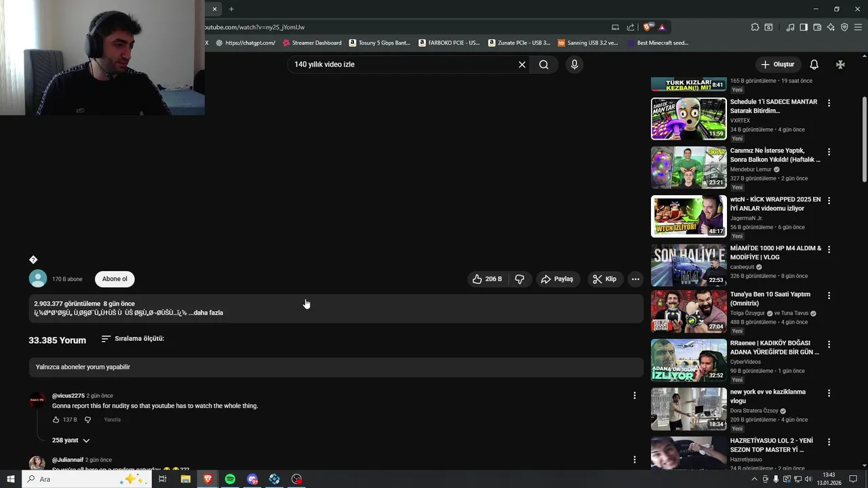This screenshot has height=488, width=868.
Task: Click the Abone ol subscribe button
Action: coord(115,279)
